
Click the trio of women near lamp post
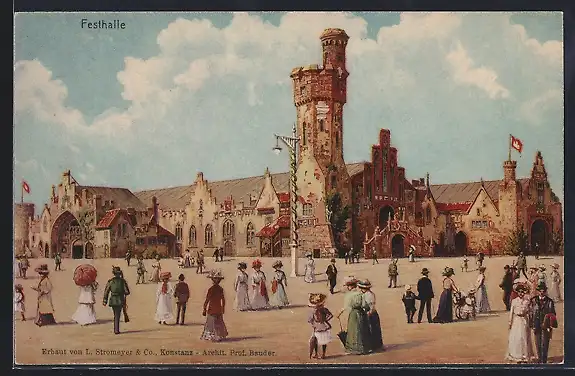coord(261,285)
